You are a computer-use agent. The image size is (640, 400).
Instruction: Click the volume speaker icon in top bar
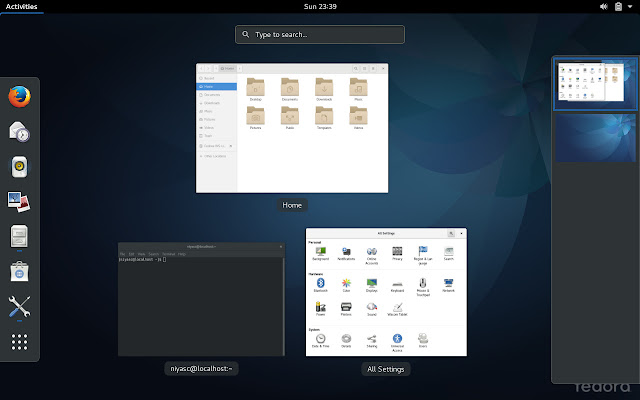point(604,7)
